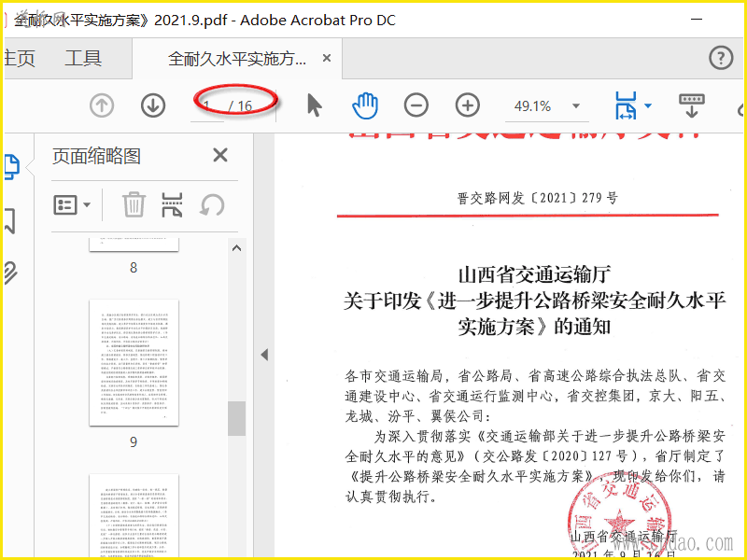Image resolution: width=747 pixels, height=560 pixels.
Task: Go to next page with down arrow
Action: point(153,105)
